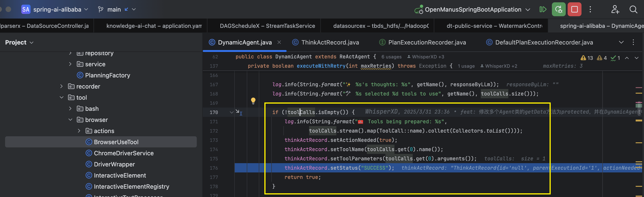Collapse the code fold arrow at line 170
644x197 pixels.
pyautogui.click(x=231, y=112)
